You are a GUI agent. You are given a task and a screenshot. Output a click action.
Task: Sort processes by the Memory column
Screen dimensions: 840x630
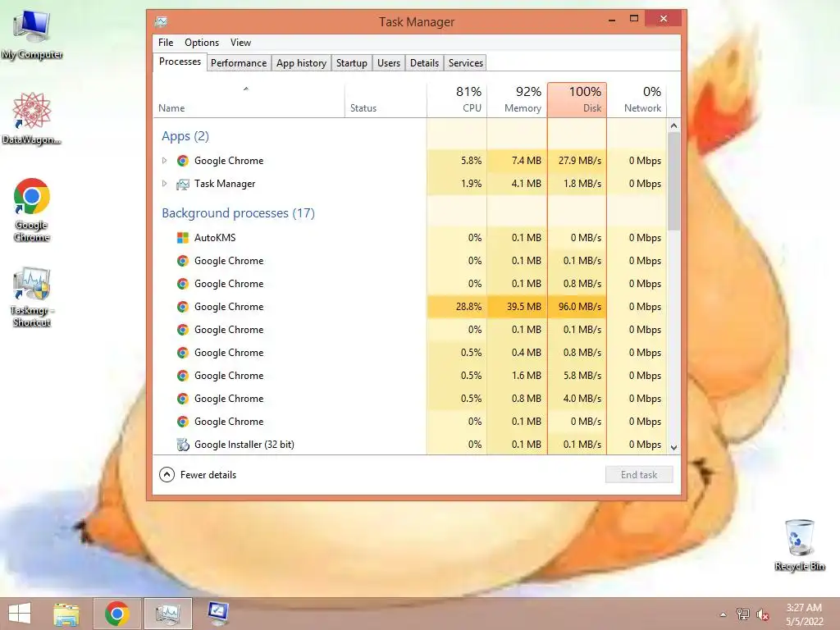(x=517, y=100)
